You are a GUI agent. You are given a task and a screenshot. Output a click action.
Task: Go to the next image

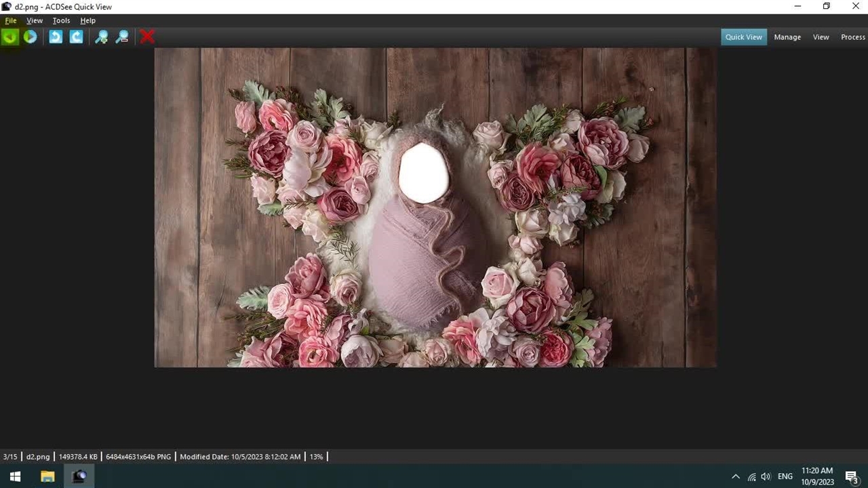pos(30,37)
